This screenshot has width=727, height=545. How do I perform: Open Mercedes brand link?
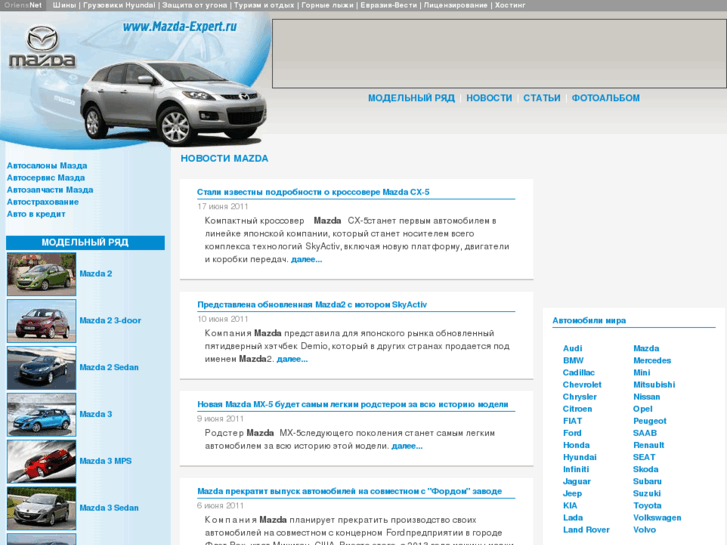coord(652,360)
